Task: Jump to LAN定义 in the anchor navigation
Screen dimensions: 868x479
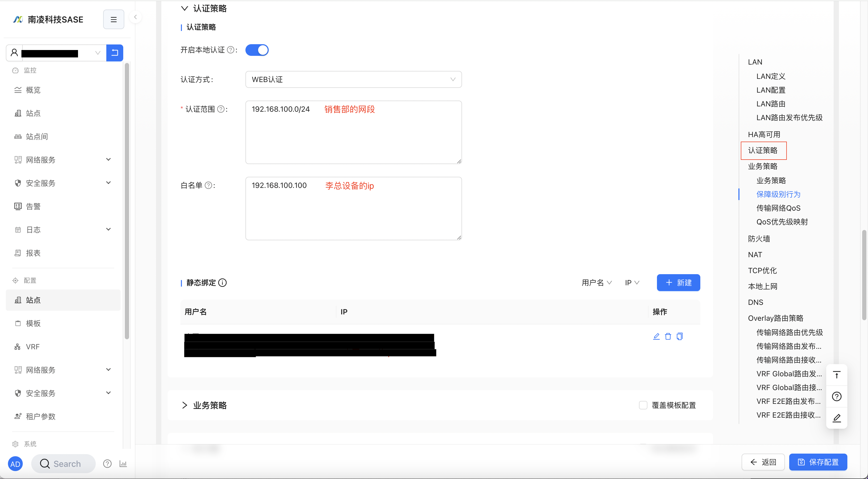Action: point(771,76)
